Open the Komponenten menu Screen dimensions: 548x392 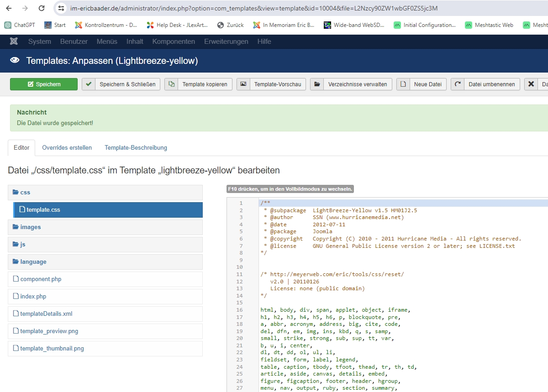pos(174,42)
